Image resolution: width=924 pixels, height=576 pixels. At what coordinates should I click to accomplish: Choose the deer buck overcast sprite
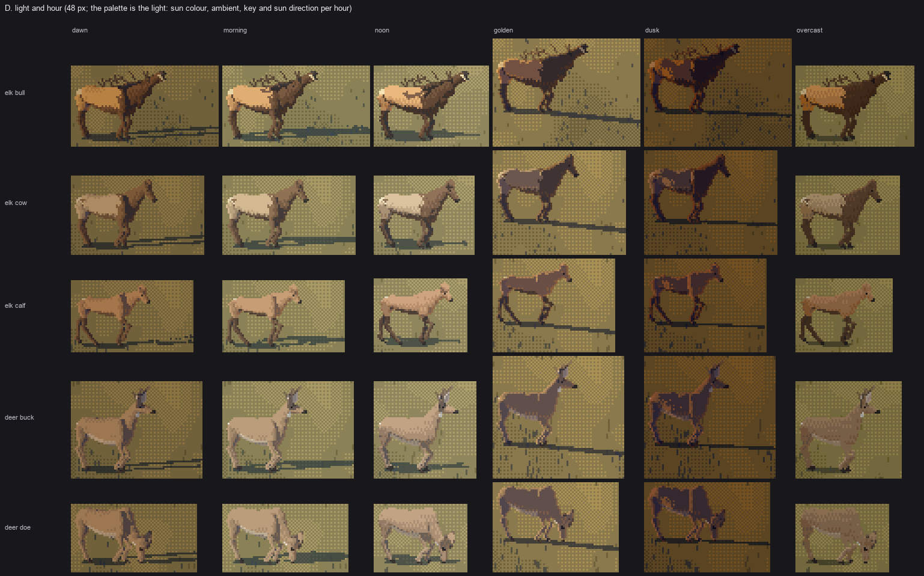(848, 430)
